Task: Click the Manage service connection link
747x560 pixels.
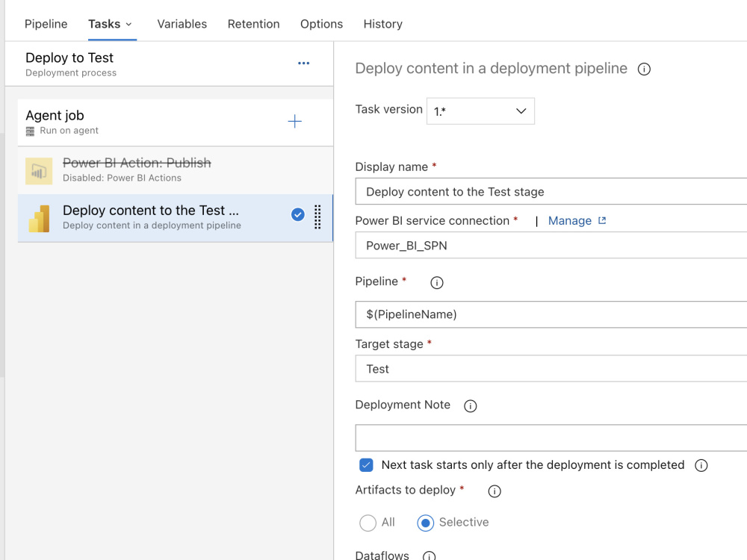Action: point(569,221)
